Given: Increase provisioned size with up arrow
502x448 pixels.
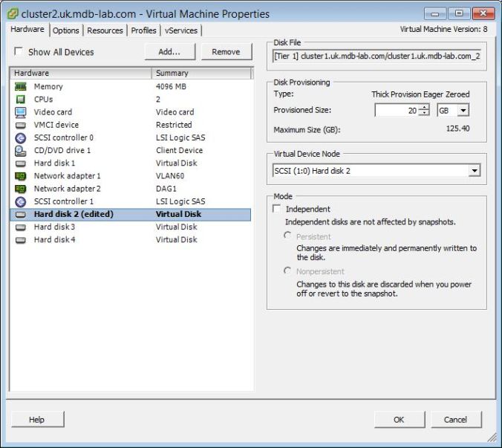Looking at the screenshot, I should [424, 107].
